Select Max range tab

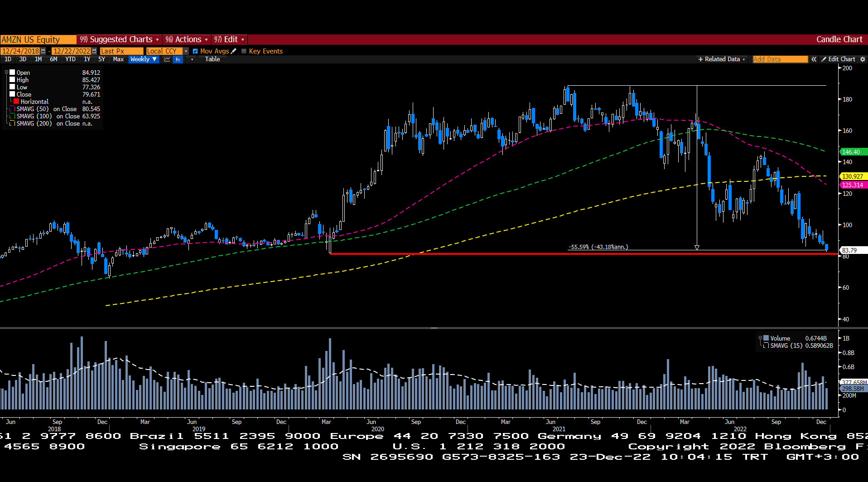tap(118, 59)
